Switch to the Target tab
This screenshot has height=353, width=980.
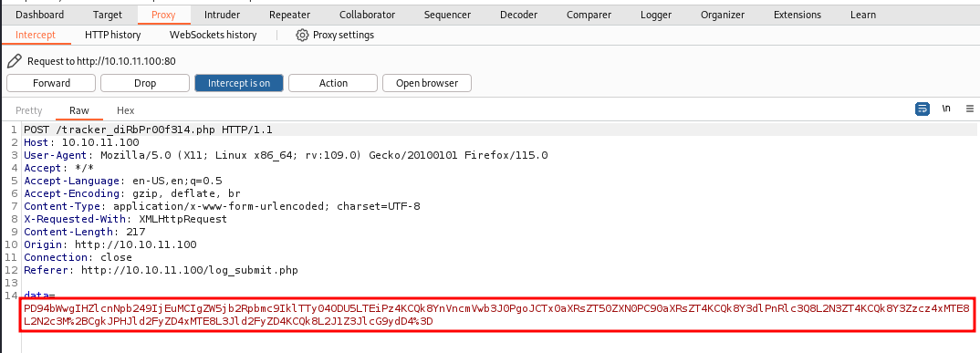point(108,15)
